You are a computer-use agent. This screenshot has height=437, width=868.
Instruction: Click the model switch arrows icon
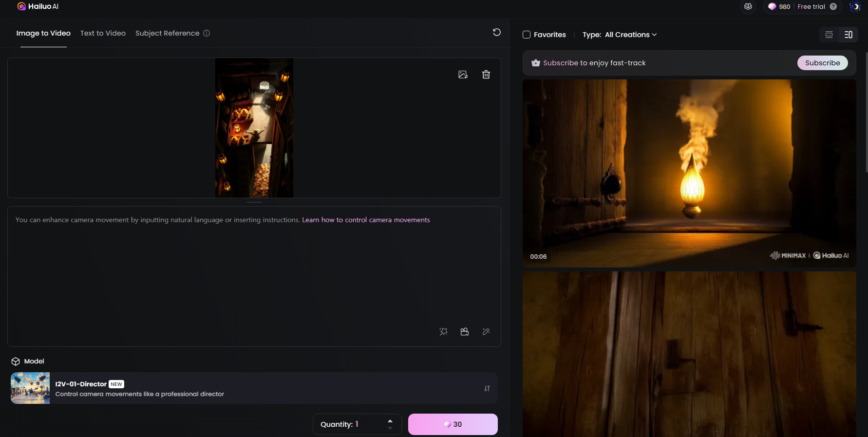[x=487, y=388]
